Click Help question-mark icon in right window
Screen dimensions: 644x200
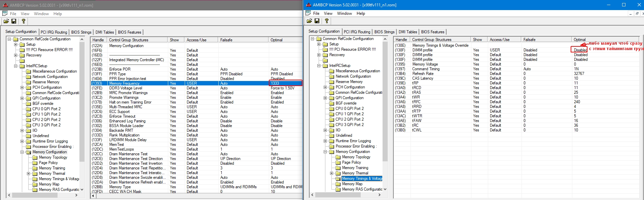click(326, 21)
